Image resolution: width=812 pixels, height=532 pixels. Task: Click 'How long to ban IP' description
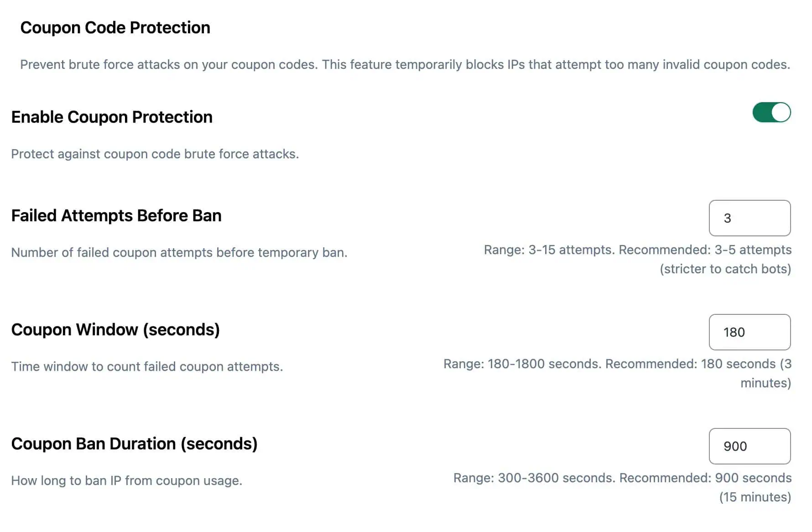(127, 481)
